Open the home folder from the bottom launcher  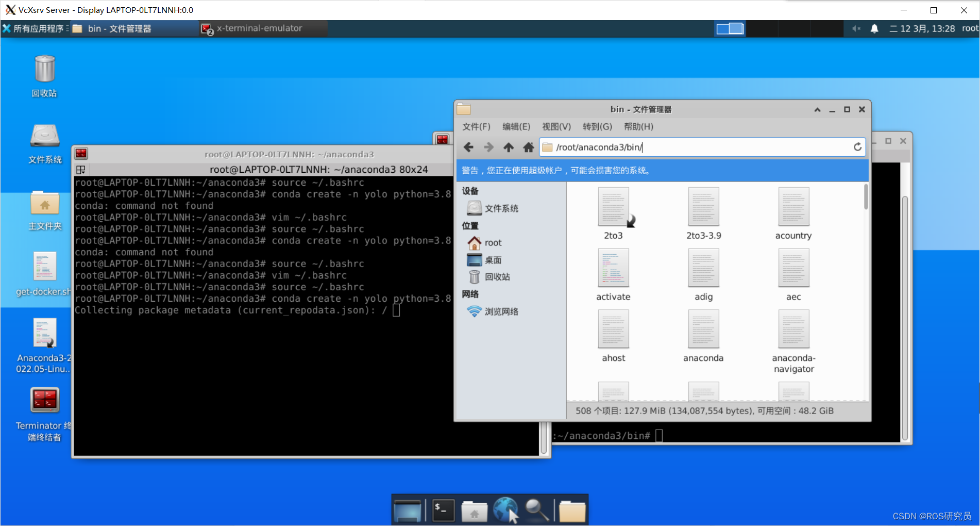point(474,509)
